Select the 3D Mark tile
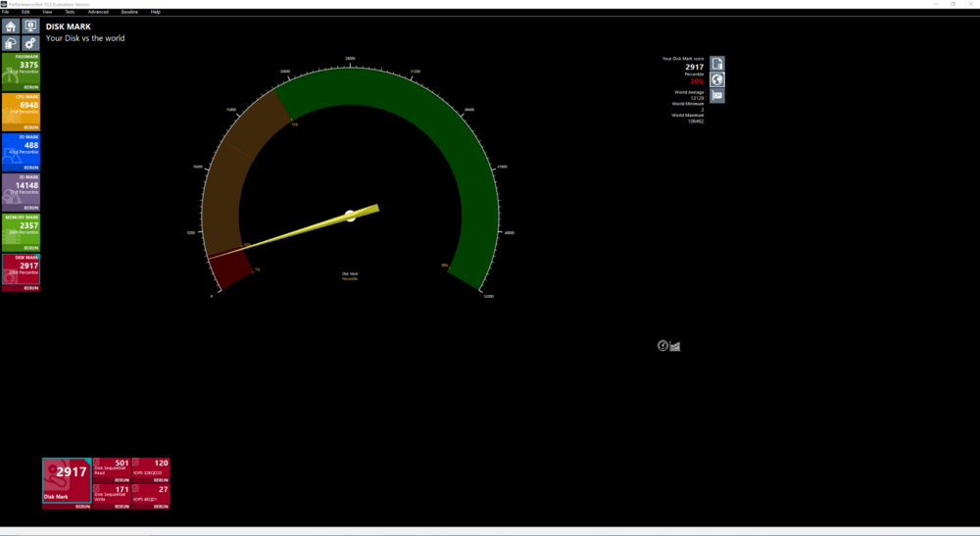This screenshot has height=536, width=980. click(x=21, y=188)
